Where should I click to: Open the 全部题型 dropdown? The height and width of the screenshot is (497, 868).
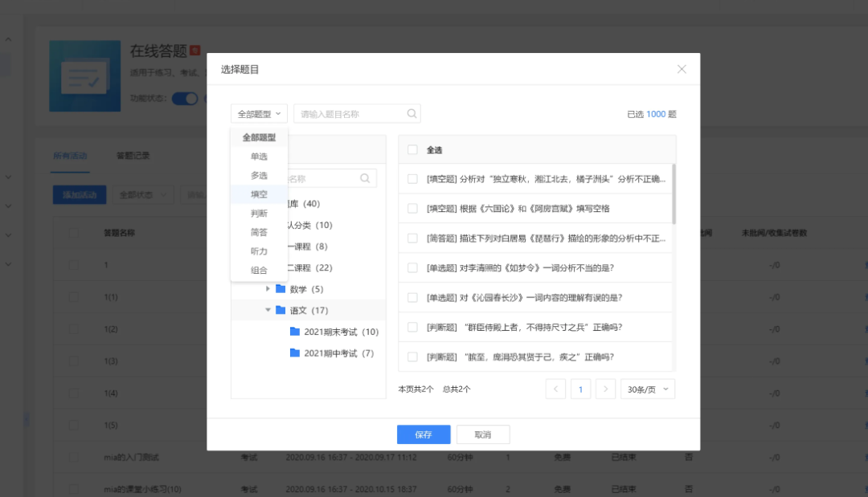pyautogui.click(x=259, y=113)
